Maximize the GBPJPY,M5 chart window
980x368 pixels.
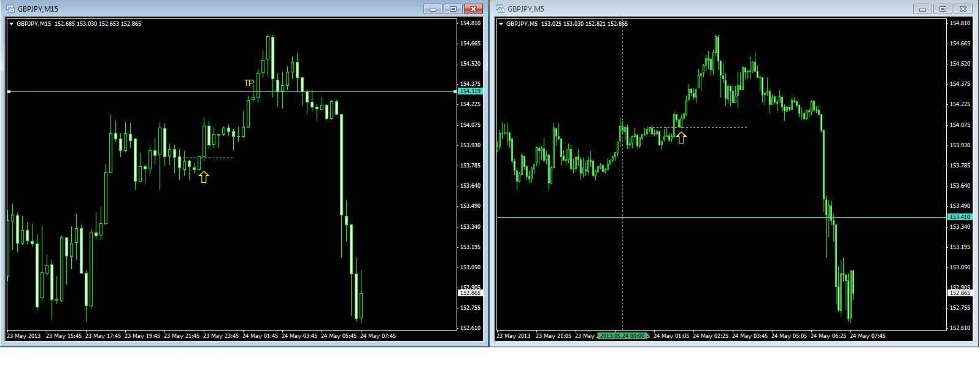(x=943, y=9)
